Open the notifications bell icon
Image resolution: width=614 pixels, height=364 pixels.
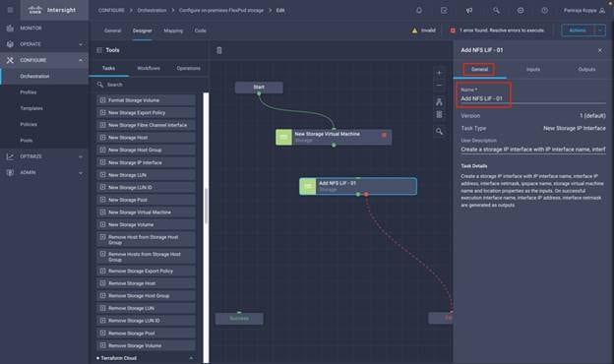(x=419, y=11)
